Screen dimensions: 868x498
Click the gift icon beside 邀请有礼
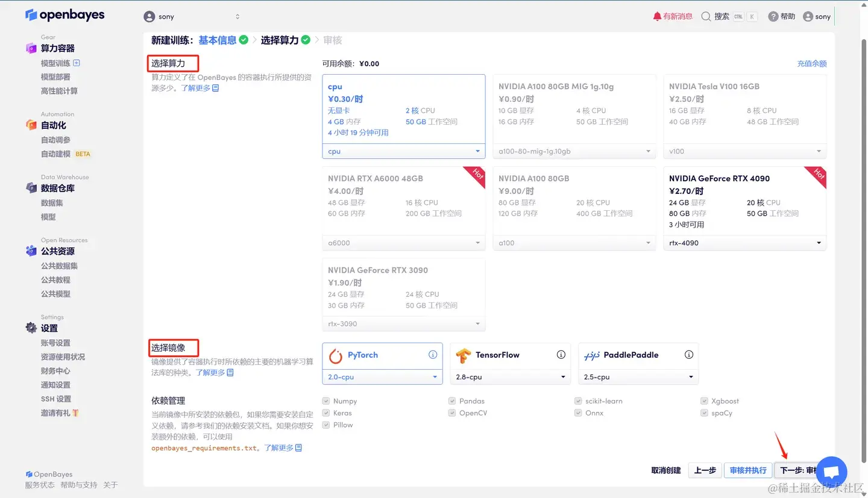(x=75, y=413)
